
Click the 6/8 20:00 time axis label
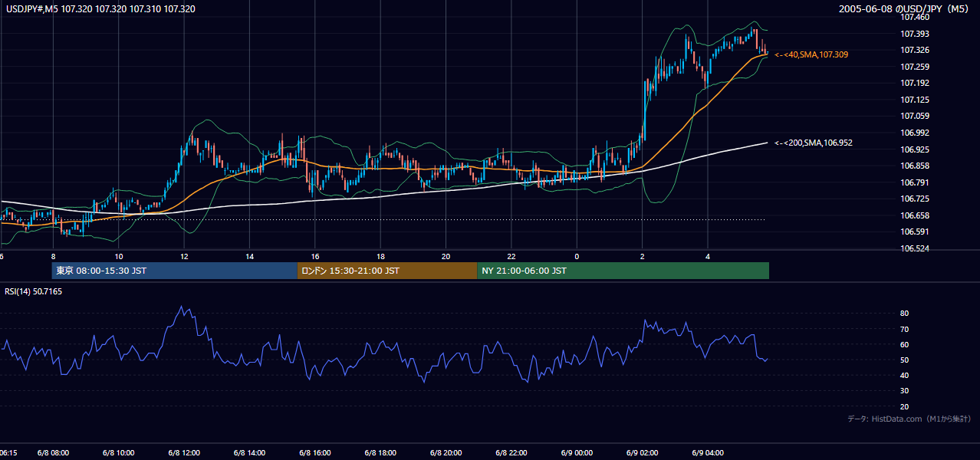point(446,453)
